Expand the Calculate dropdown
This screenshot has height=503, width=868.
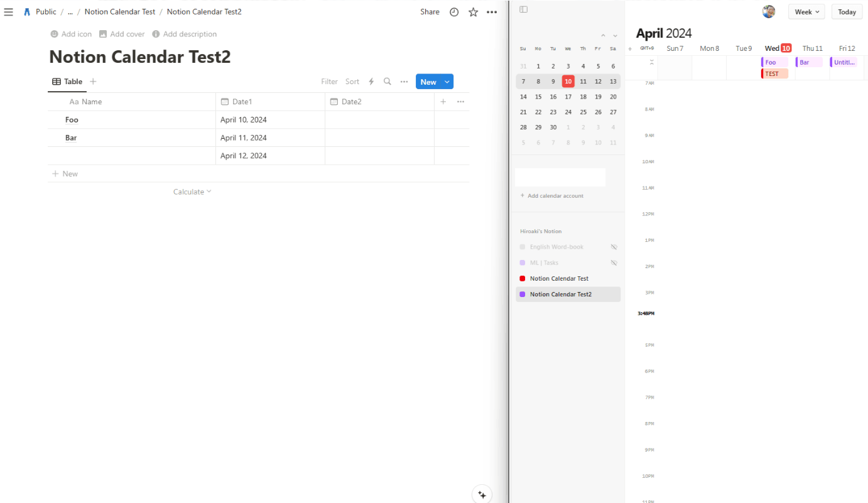pyautogui.click(x=192, y=192)
